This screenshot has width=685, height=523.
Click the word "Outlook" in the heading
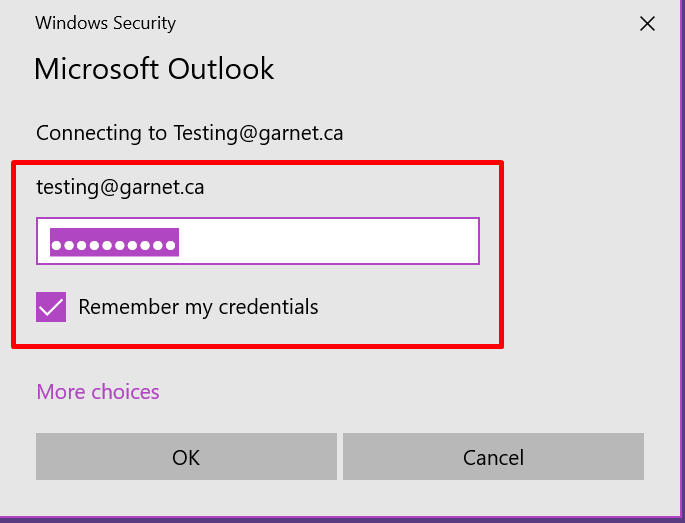pos(220,69)
